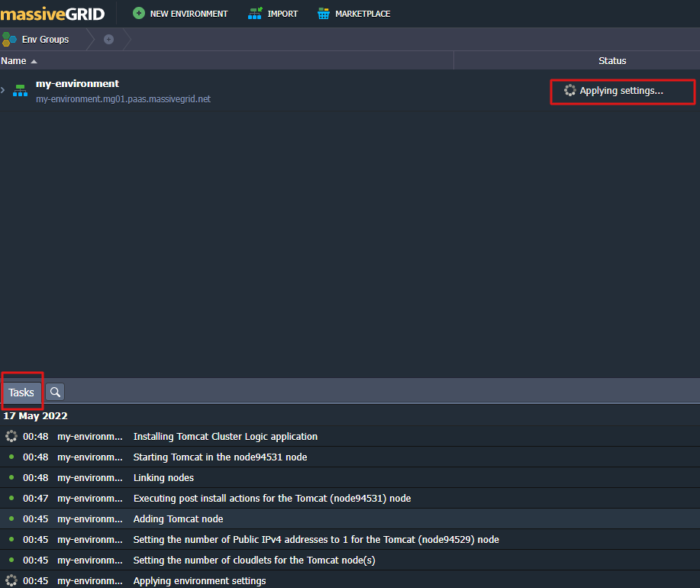Click the Applying settings status text
The image size is (700, 588).
(621, 91)
